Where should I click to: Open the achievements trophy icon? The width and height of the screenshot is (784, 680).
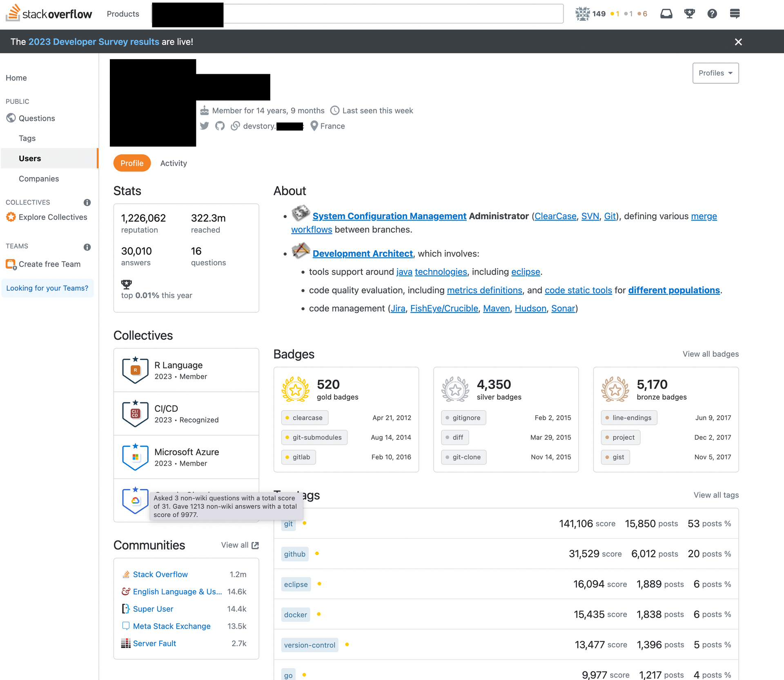click(689, 13)
